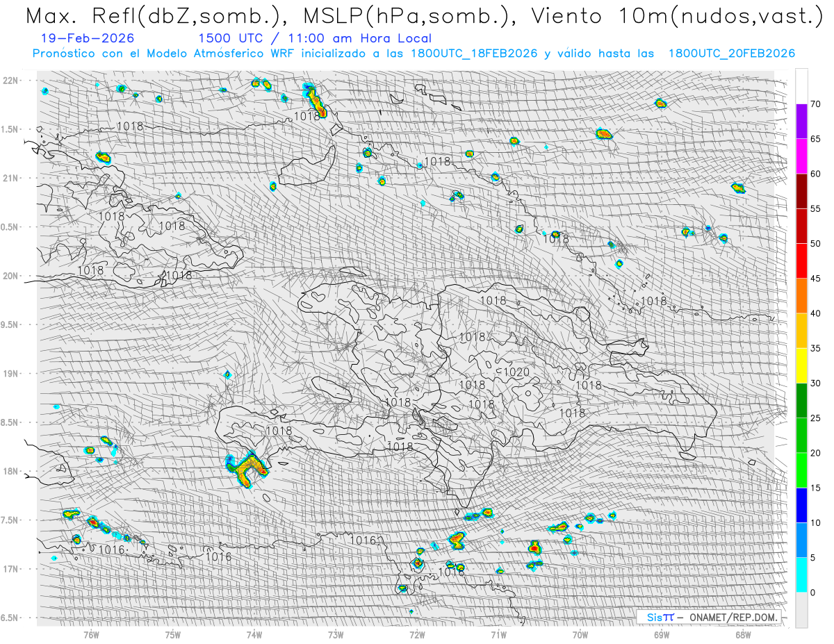Click the large storm cell near 74W 18N
Viewport: 834px width, 644px height.
point(247,468)
